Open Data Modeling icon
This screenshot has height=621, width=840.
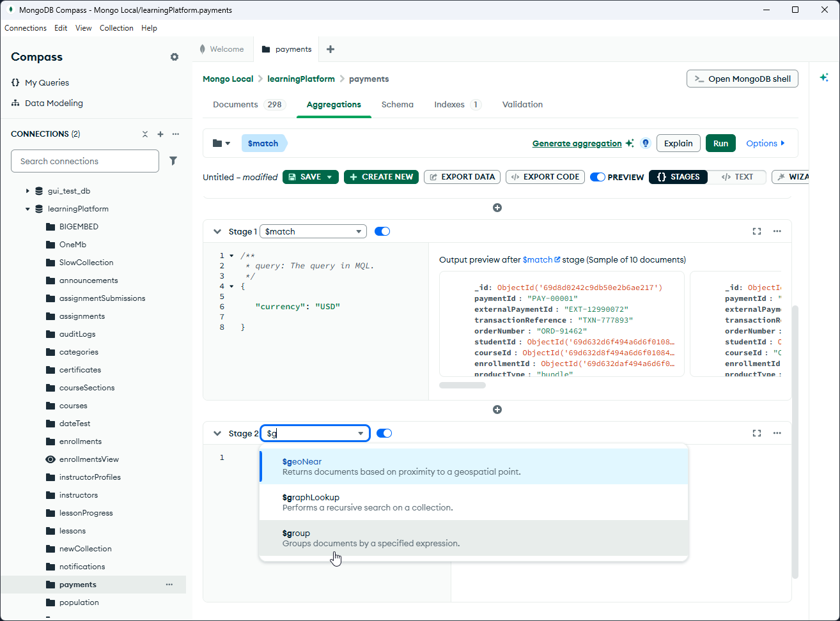tap(15, 103)
